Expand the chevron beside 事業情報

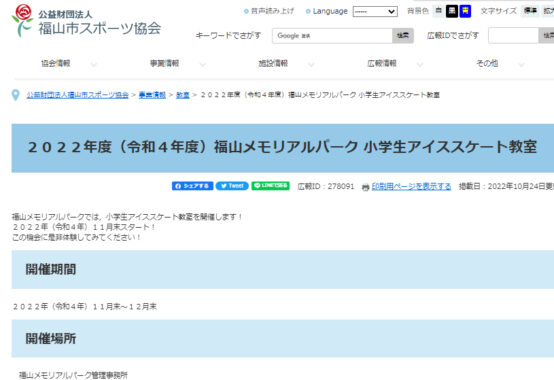pyautogui.click(x=203, y=65)
